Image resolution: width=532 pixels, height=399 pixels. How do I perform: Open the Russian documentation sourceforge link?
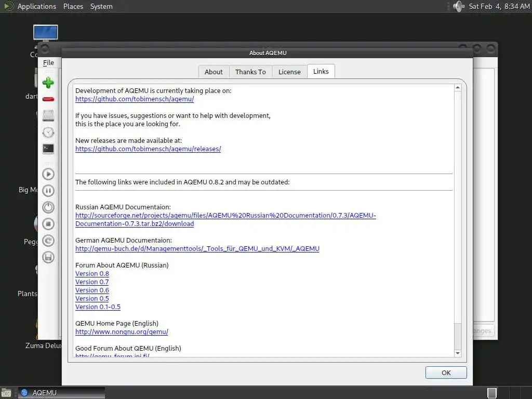pyautogui.click(x=225, y=220)
